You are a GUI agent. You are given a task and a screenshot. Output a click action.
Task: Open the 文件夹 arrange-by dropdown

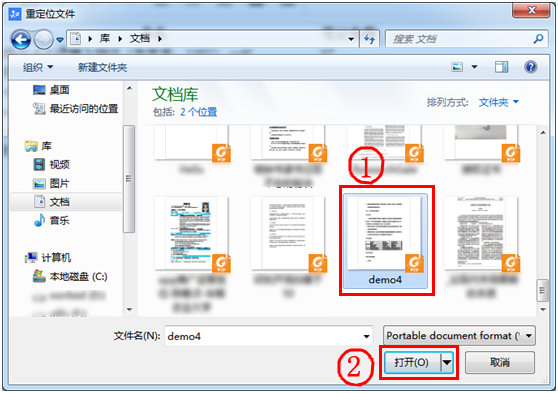[498, 103]
